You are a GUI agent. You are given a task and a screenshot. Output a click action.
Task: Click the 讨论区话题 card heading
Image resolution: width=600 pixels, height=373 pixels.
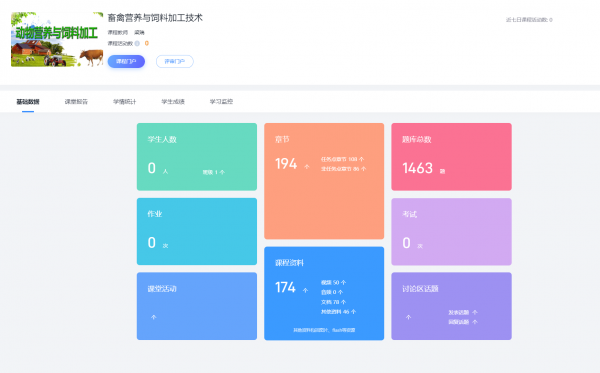pos(420,289)
